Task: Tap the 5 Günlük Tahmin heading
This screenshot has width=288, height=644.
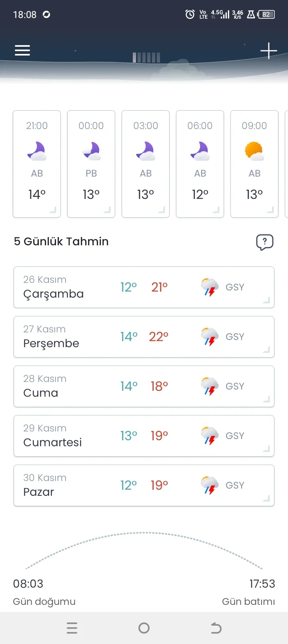Action: point(61,241)
